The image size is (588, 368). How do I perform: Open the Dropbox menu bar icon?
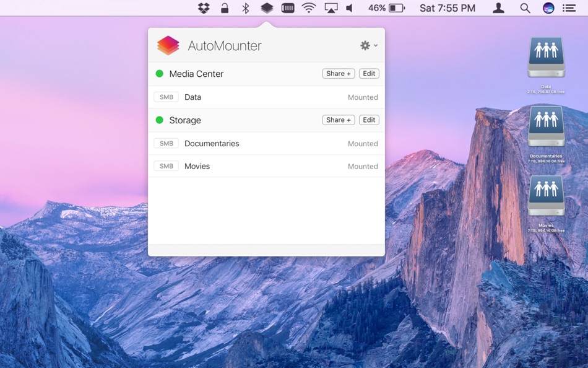204,8
